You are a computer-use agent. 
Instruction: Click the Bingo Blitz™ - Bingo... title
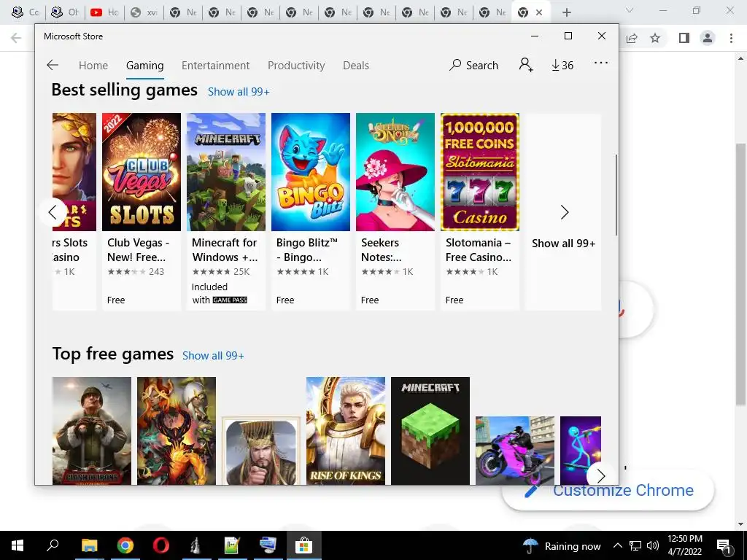(x=307, y=250)
